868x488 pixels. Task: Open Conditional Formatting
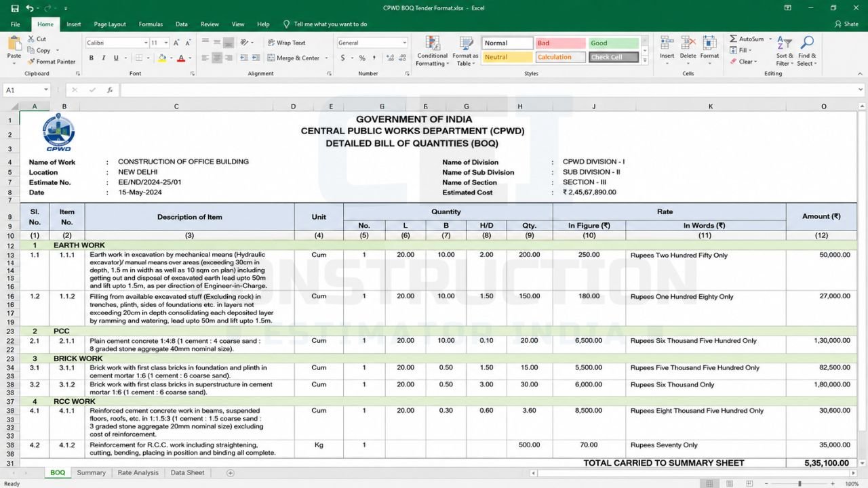coord(432,51)
